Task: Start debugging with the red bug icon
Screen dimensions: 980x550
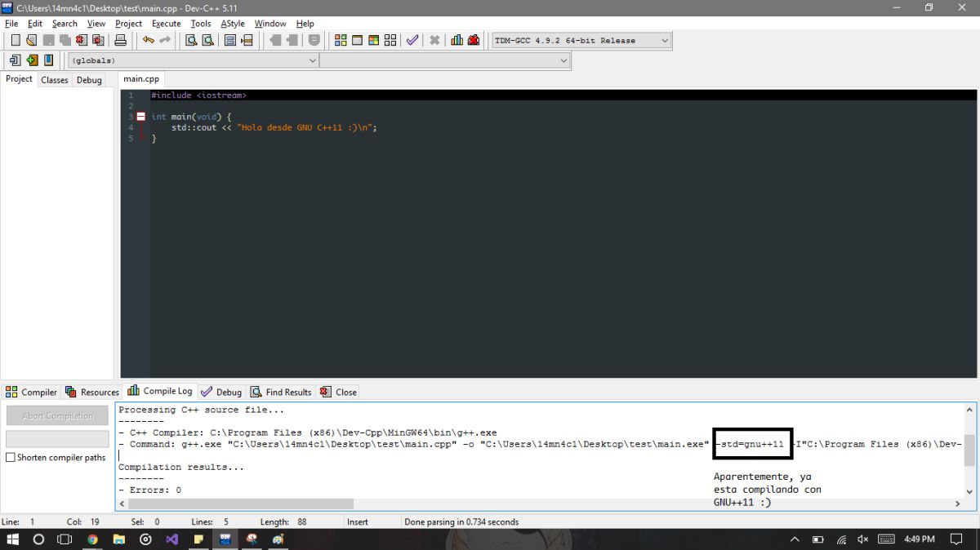Action: pos(474,40)
